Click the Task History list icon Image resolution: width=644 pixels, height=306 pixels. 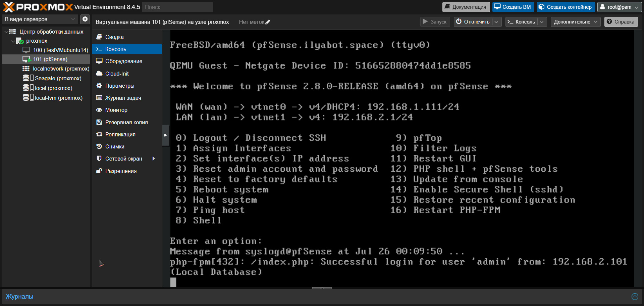[x=99, y=98]
